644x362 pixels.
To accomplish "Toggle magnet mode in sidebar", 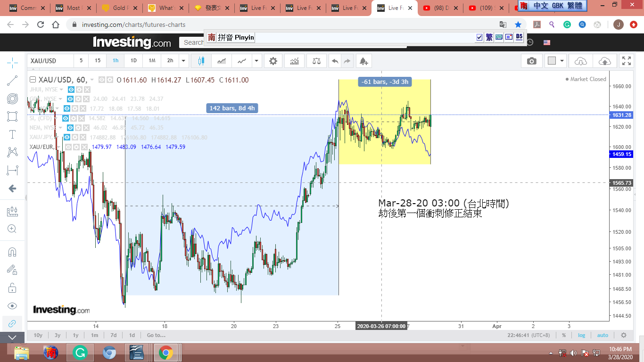I will coord(13,252).
